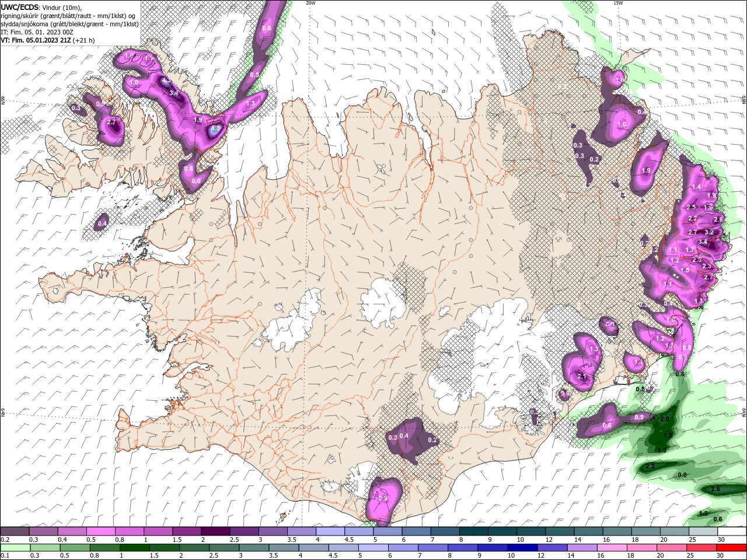Click the '0.9' value on the south coast patch
Viewport: 747px width, 560px height.
click(x=383, y=498)
